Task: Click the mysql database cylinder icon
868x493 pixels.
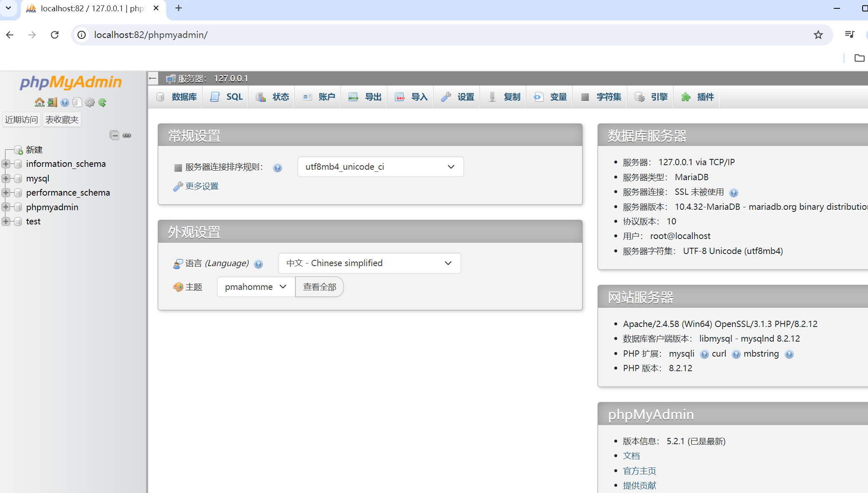Action: click(18, 179)
